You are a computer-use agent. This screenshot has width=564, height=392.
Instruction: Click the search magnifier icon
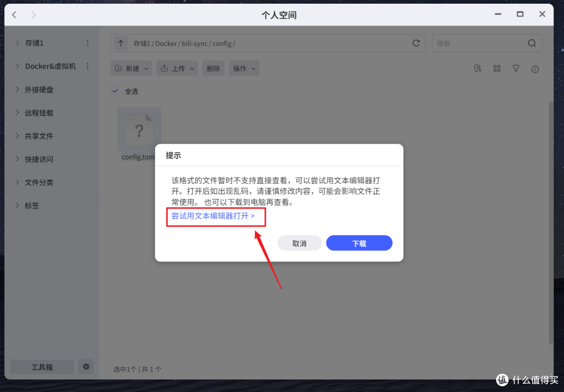532,43
